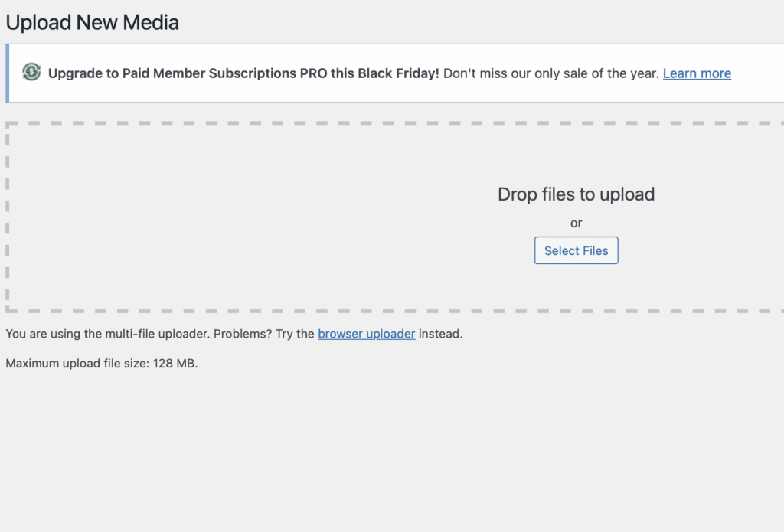This screenshot has height=532, width=784.
Task: Click the Drop files to upload text
Action: [576, 194]
